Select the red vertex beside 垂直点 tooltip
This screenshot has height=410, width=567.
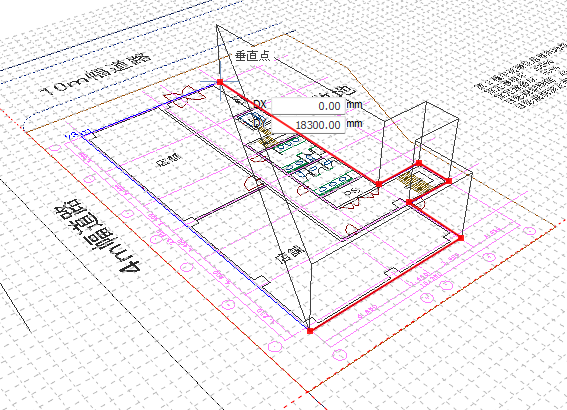tap(220, 82)
